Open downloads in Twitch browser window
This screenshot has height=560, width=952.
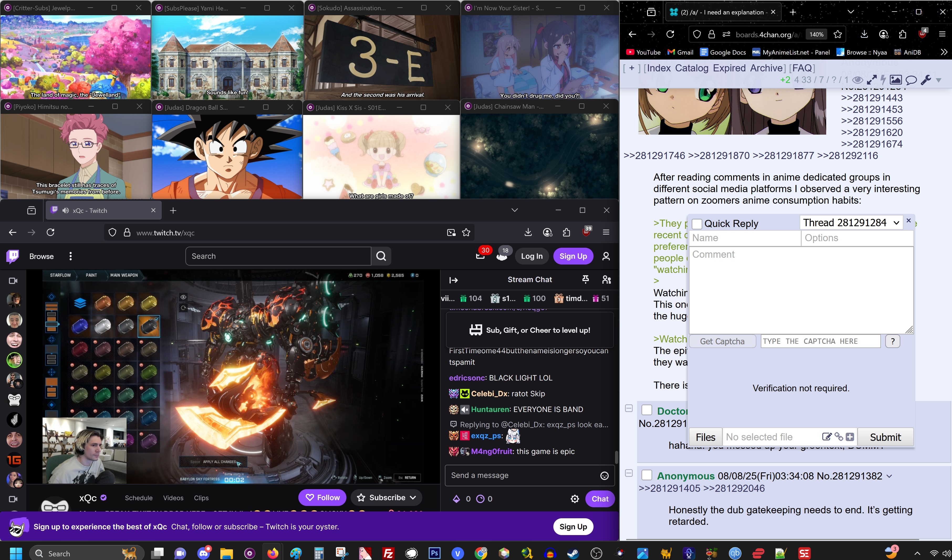pos(528,232)
